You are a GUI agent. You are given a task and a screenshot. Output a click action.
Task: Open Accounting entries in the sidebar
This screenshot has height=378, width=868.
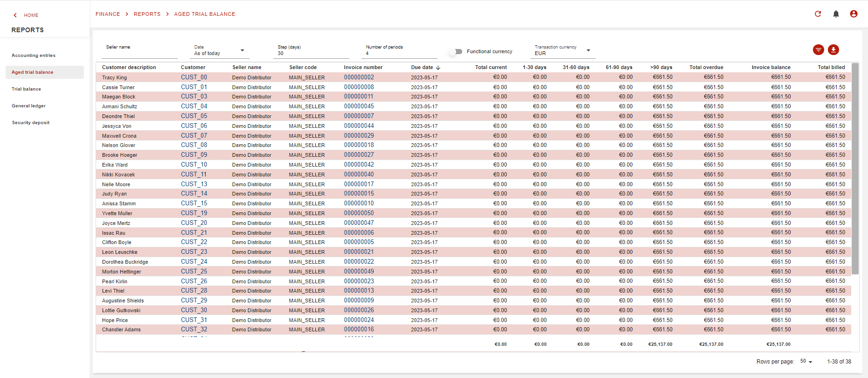[x=34, y=56]
